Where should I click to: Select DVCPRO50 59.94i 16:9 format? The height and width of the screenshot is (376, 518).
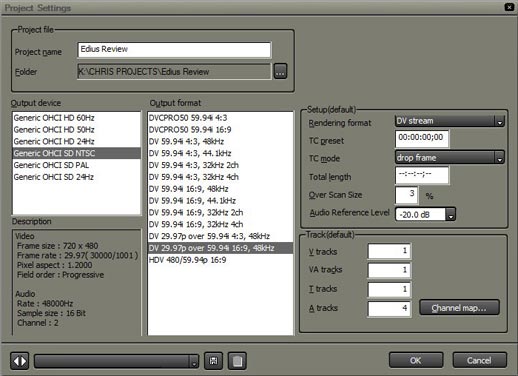coord(220,130)
